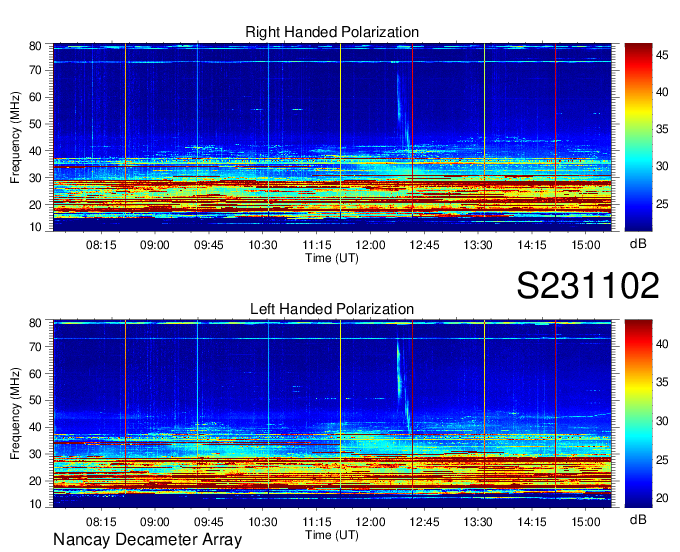
Task: Click the 12:00 time tick under right-handed plot
Action: (x=370, y=245)
